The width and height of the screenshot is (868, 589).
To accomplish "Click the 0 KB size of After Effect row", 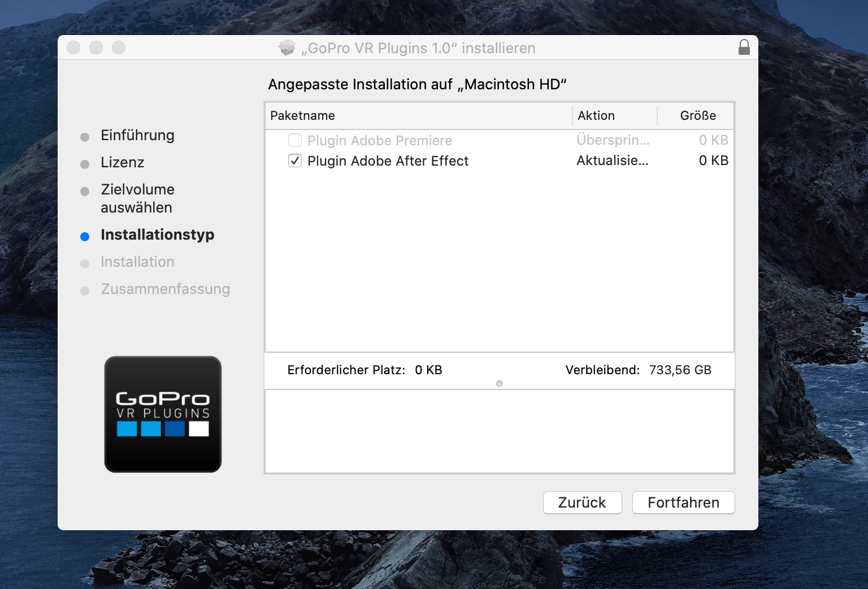I will pyautogui.click(x=714, y=161).
